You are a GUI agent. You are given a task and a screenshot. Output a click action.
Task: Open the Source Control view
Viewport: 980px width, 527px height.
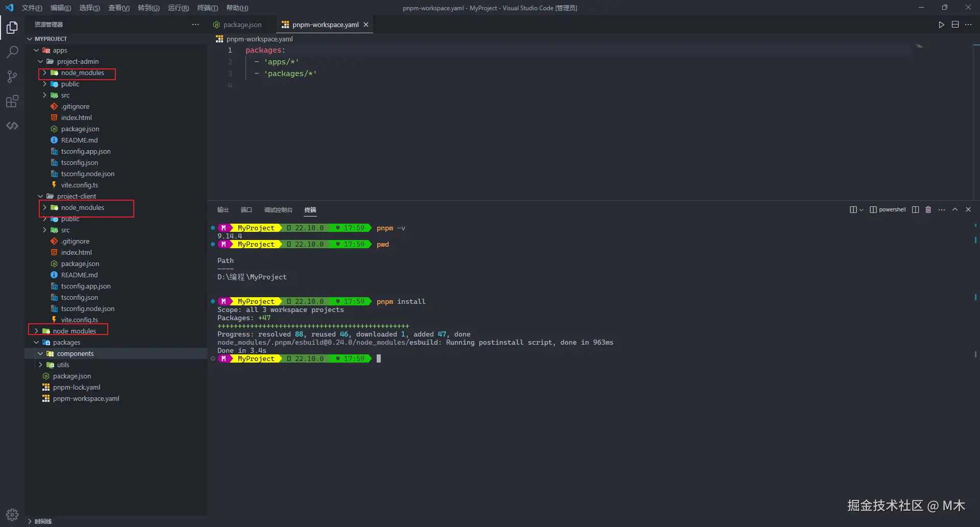pos(12,77)
